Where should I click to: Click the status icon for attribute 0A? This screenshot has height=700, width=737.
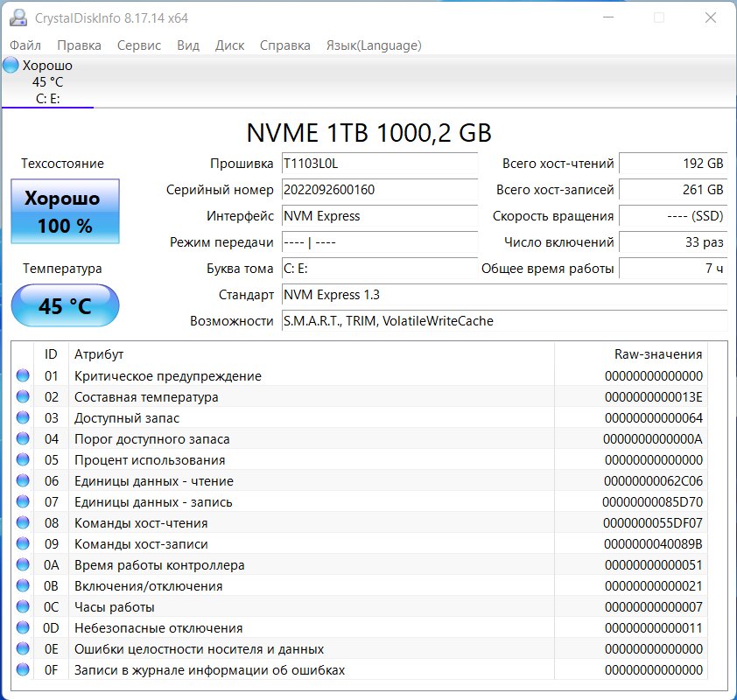(23, 564)
